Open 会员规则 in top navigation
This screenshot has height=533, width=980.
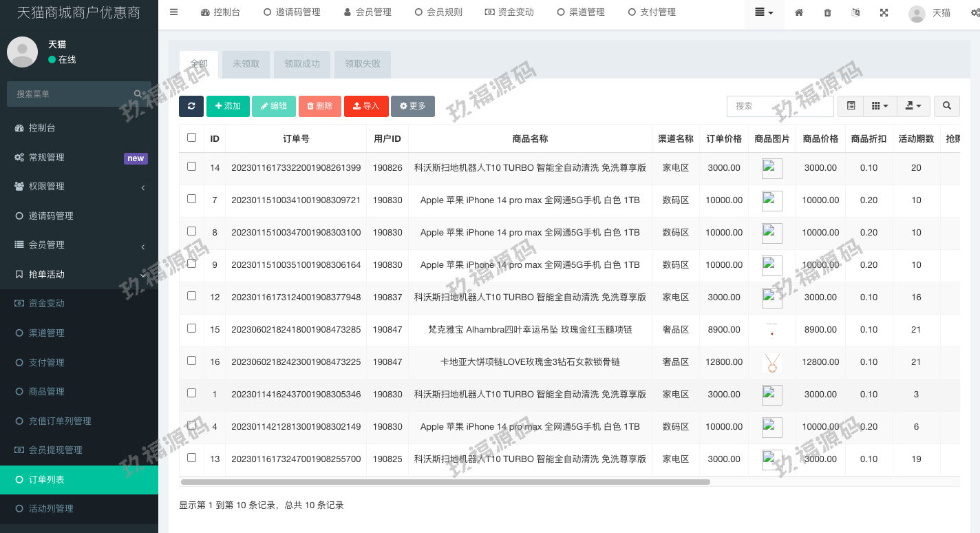(x=438, y=12)
